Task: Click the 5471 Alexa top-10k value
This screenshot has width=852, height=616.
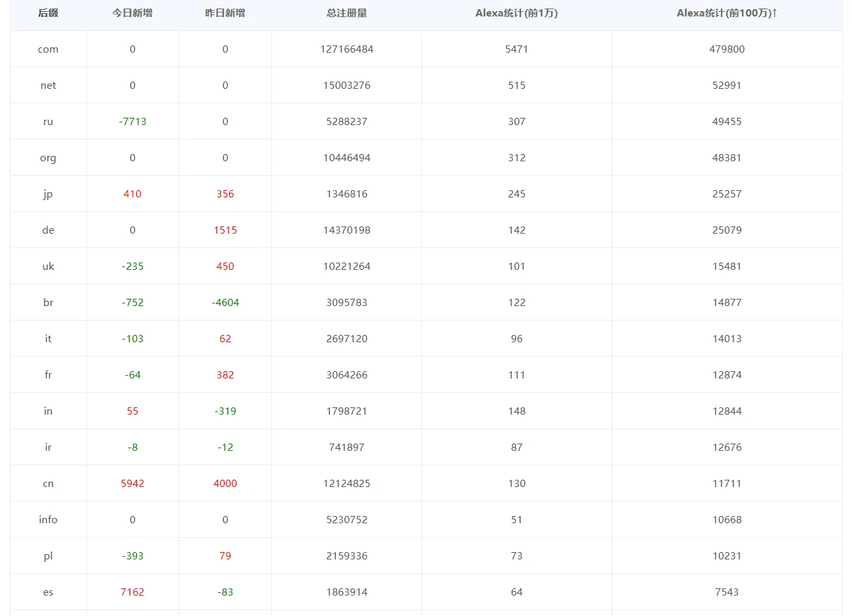Action: (x=516, y=49)
